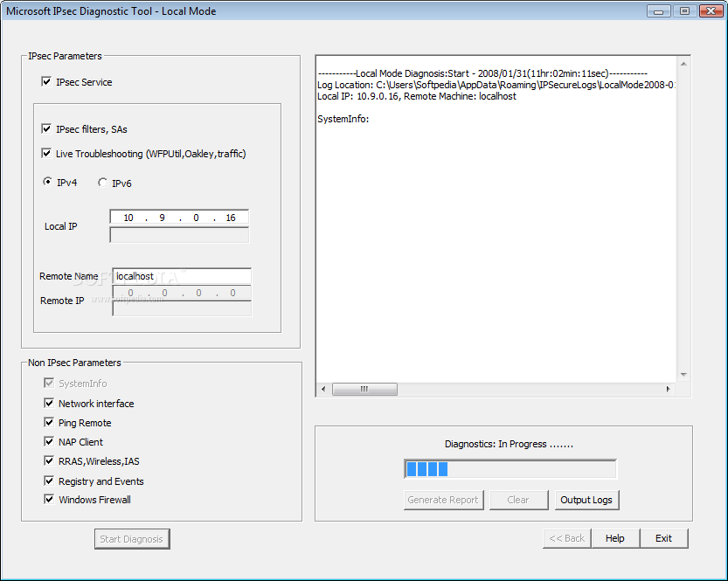Click the empty field below Local IP
The height and width of the screenshot is (581, 728).
tap(179, 235)
